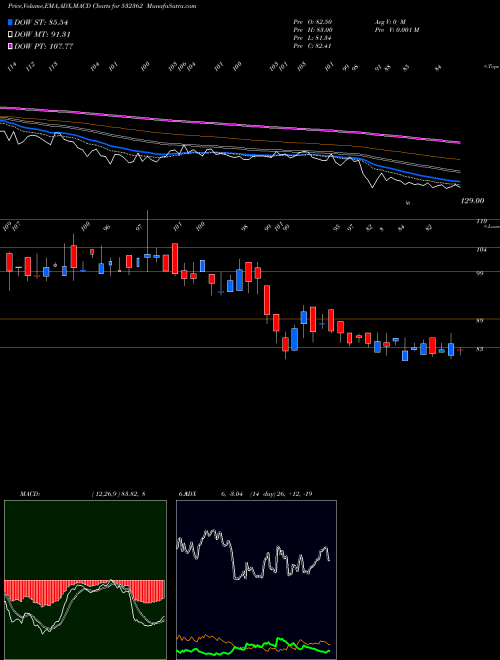500x660 pixels.
Task: Click the 'Pre V: 0.001 M' value
Action: (396, 30)
